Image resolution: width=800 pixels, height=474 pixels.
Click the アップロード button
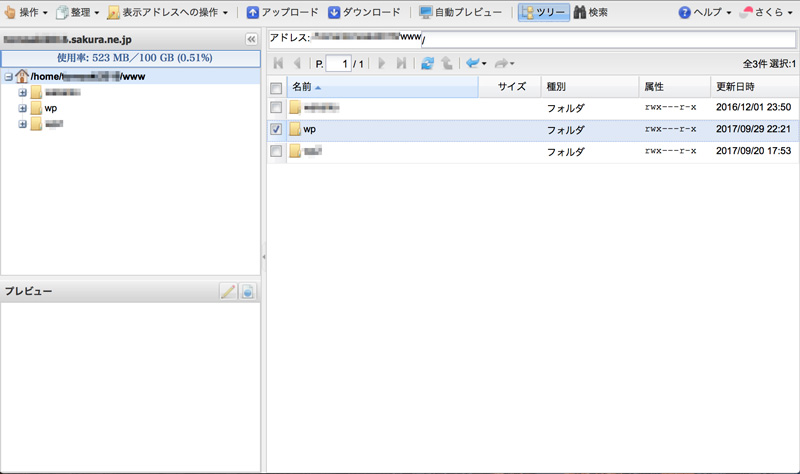282,12
